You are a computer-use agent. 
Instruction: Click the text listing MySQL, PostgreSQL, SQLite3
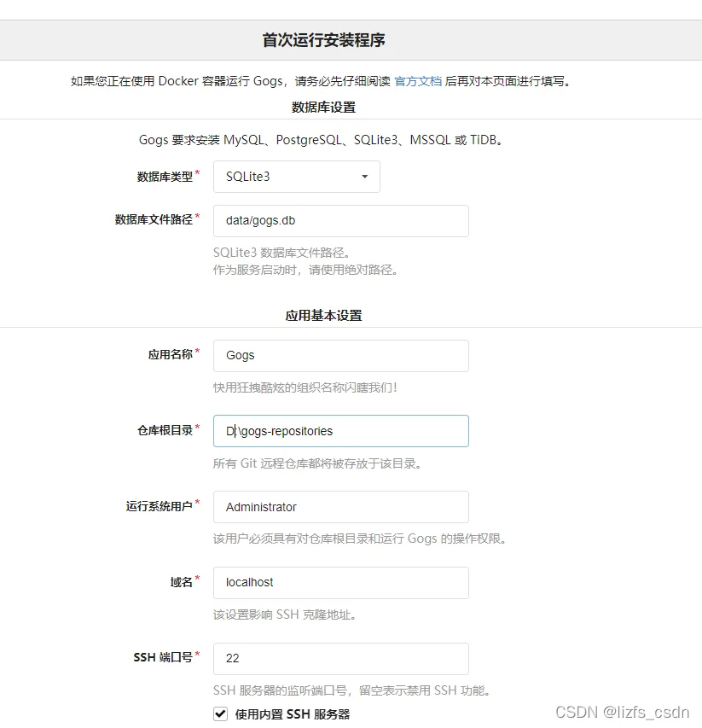(x=321, y=140)
